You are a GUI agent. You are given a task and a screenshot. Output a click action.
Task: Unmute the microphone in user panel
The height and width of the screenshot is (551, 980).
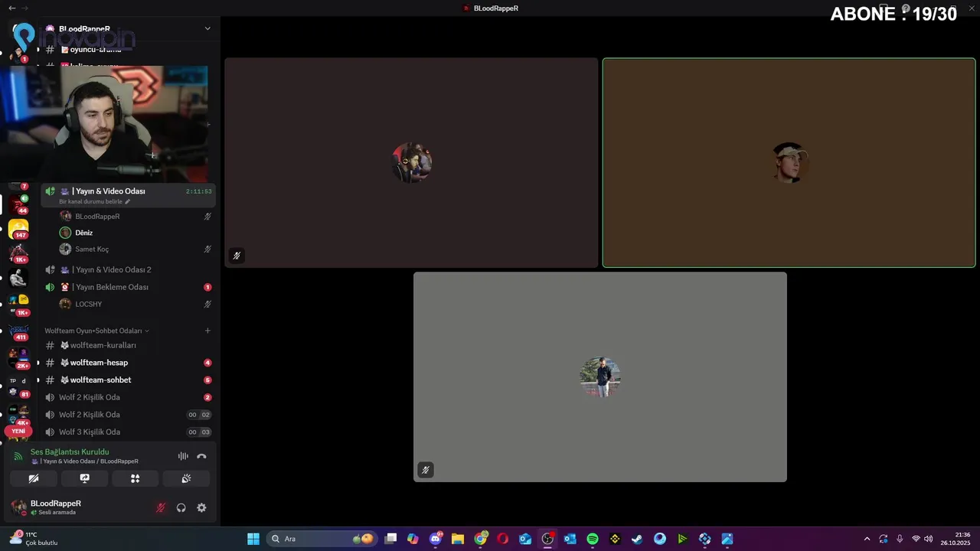tap(161, 507)
